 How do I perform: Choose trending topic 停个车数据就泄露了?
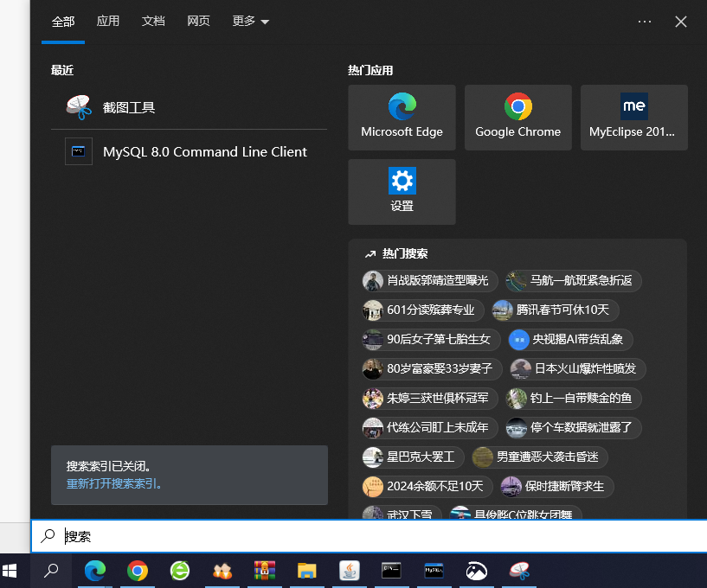pos(573,427)
